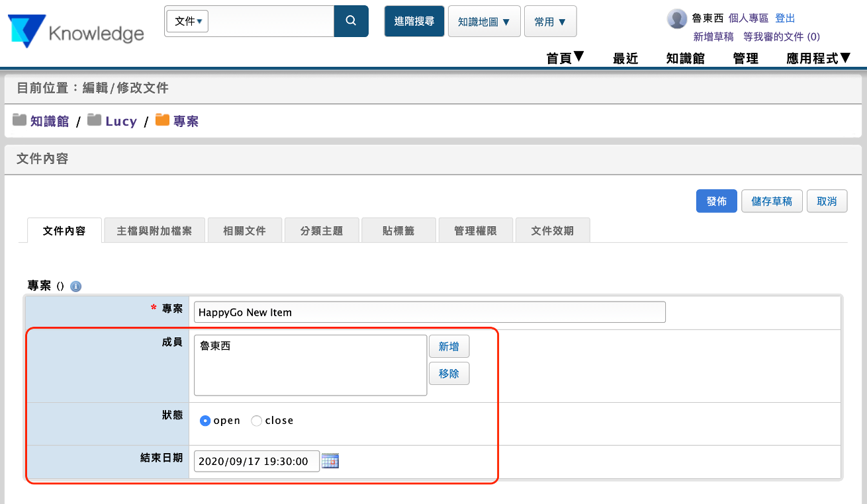Open the 常用 dropdown menu

(550, 21)
